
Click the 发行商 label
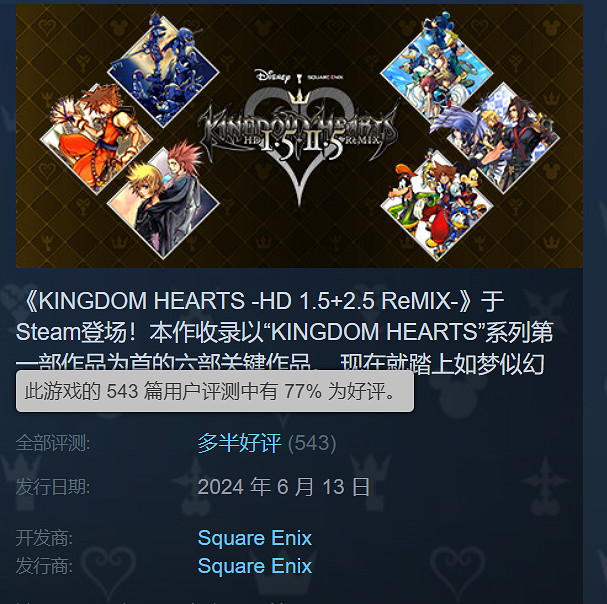pyautogui.click(x=44, y=566)
